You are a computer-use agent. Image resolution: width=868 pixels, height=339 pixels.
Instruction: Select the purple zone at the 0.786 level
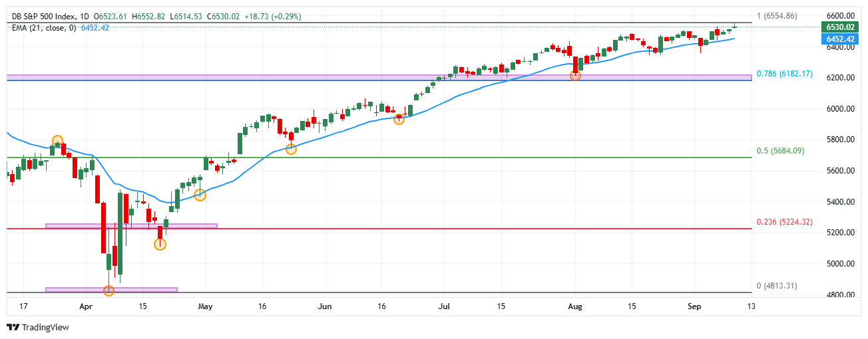(379, 77)
